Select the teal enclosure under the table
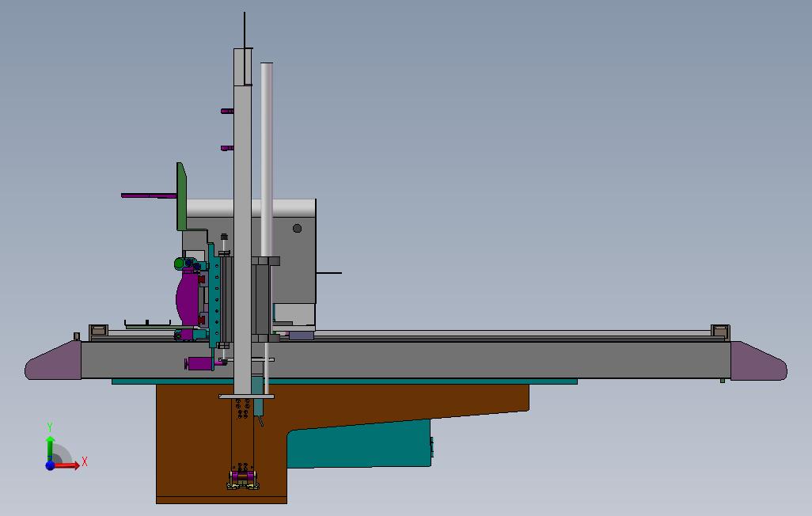 pos(360,446)
